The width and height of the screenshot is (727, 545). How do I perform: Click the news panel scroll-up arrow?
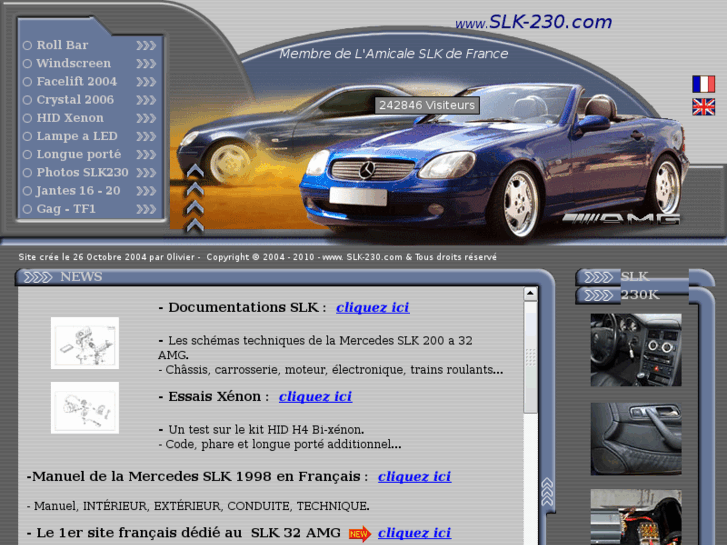coord(530,295)
